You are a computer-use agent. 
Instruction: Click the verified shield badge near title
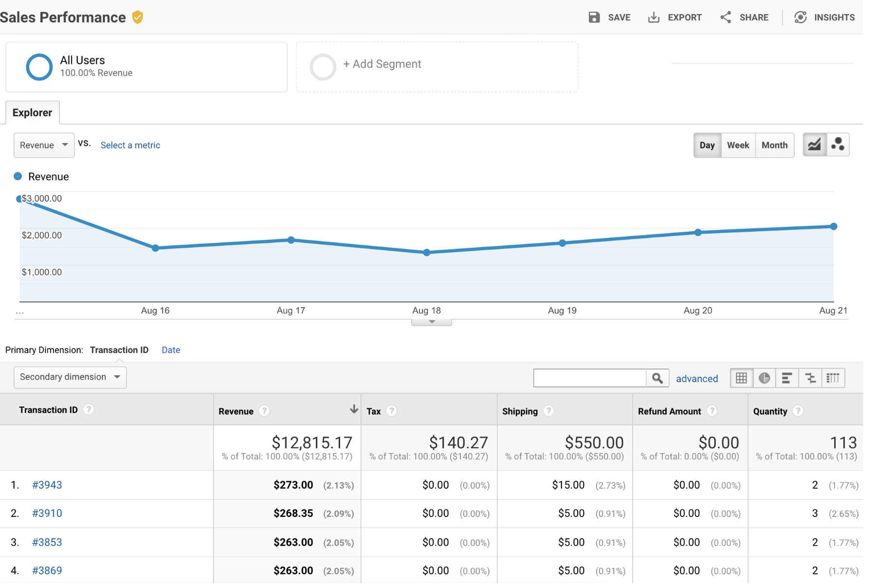point(138,18)
